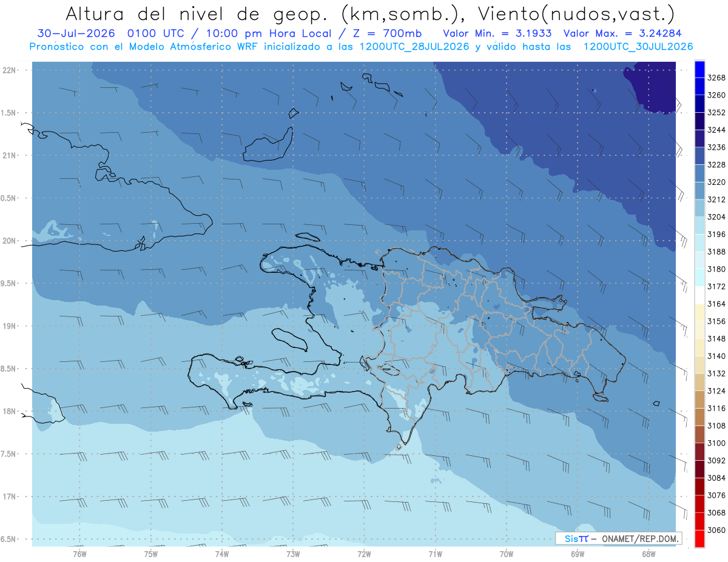Click the '75W' longitude label
The width and height of the screenshot is (728, 562).
click(151, 554)
